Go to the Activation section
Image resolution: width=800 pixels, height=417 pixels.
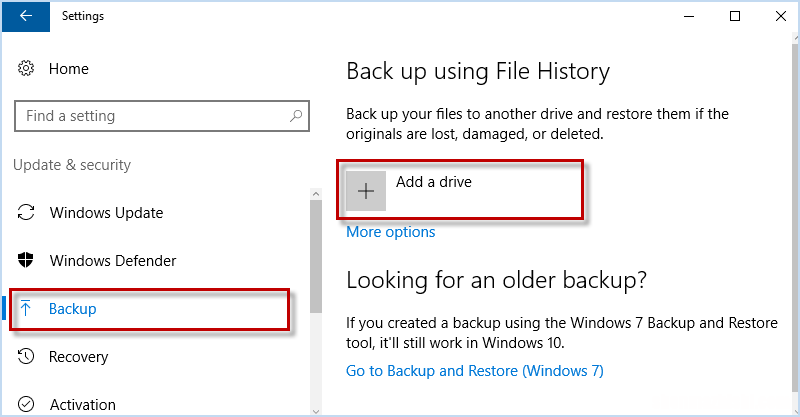pyautogui.click(x=83, y=405)
